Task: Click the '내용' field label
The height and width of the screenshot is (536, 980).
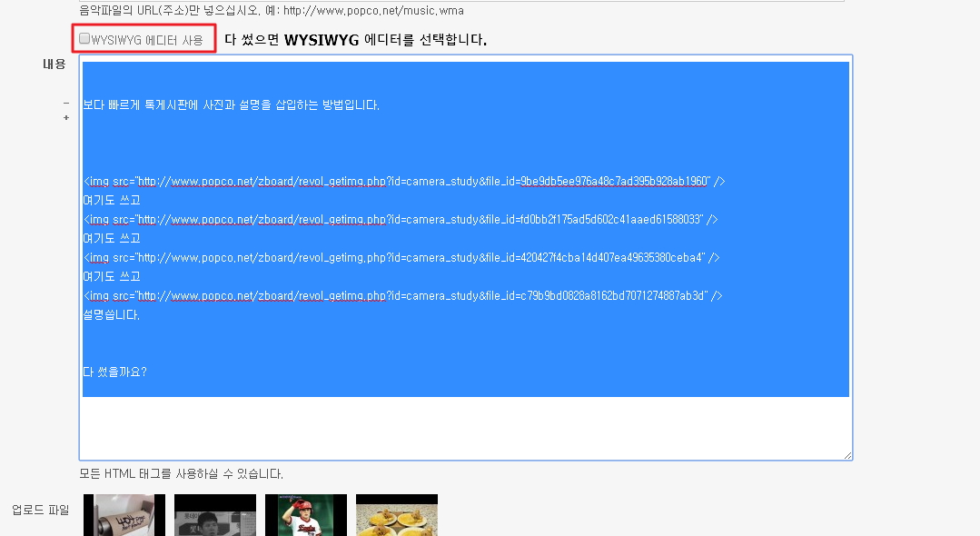Action: 54,65
